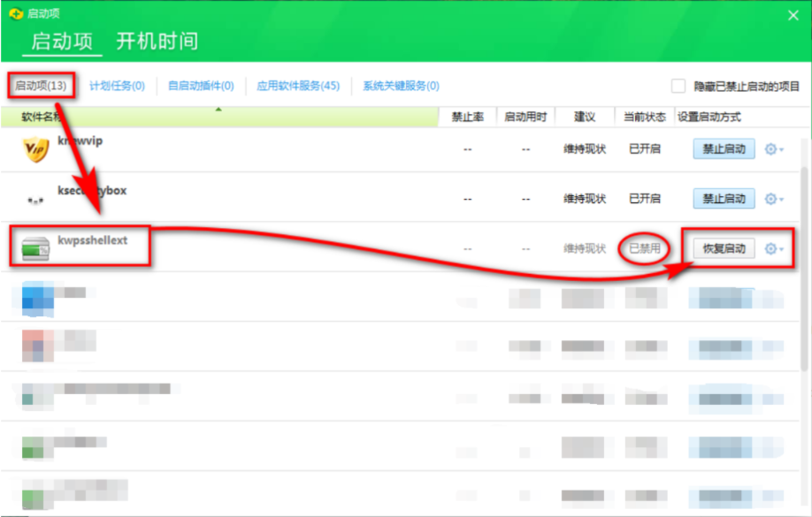Select the 启动项(13) sub-tab

[41, 86]
